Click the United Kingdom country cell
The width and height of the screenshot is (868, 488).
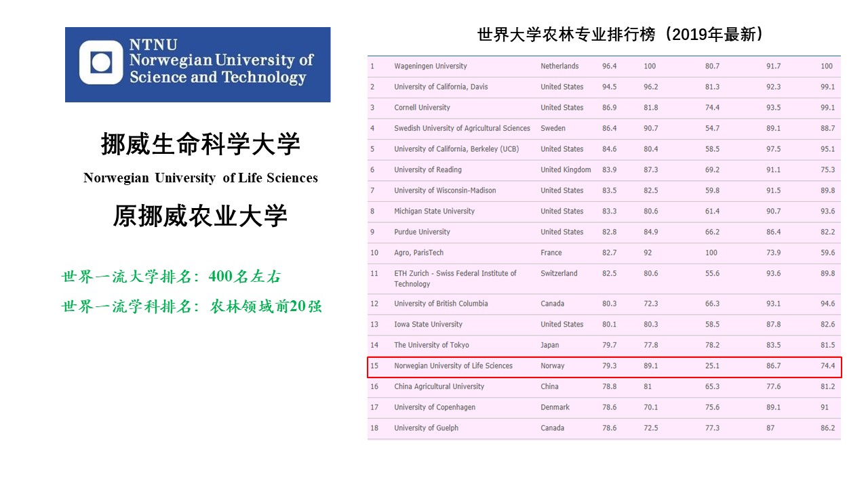click(x=566, y=170)
